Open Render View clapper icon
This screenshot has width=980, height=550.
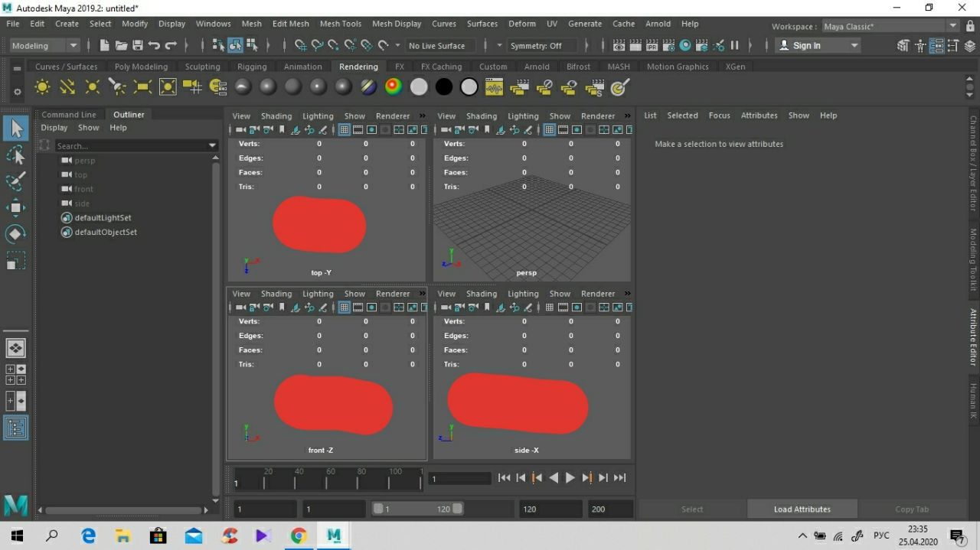[619, 46]
